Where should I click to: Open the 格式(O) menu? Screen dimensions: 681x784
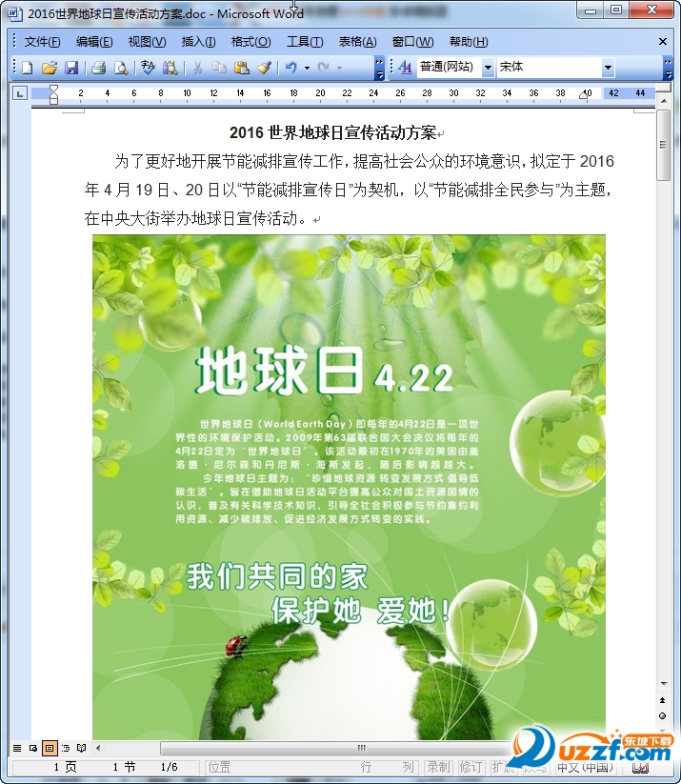(x=250, y=42)
